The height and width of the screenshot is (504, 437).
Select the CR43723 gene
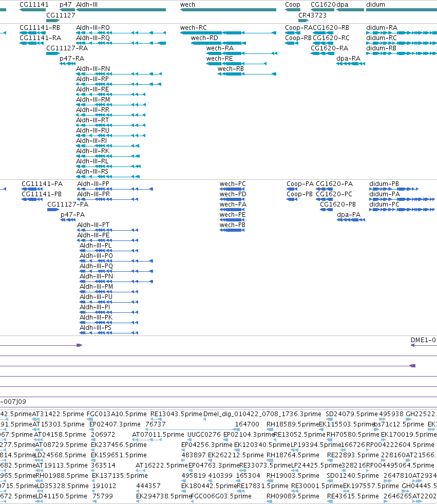(303, 20)
